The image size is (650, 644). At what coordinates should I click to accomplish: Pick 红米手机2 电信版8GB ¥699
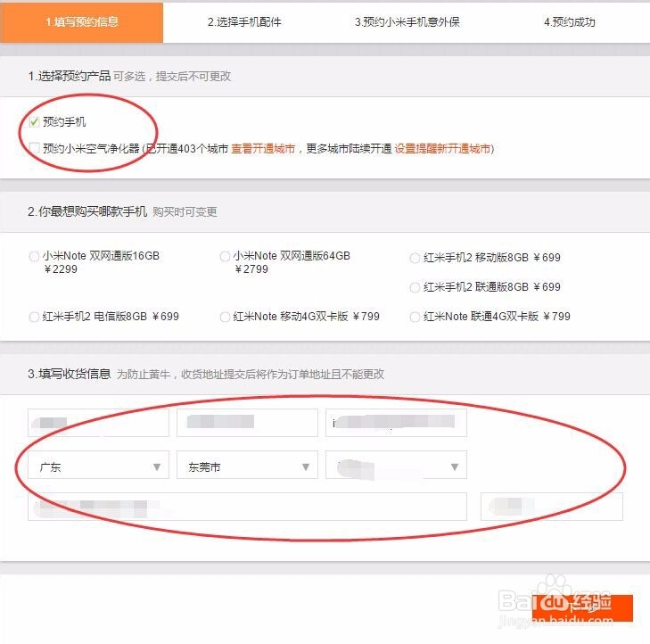(x=34, y=318)
